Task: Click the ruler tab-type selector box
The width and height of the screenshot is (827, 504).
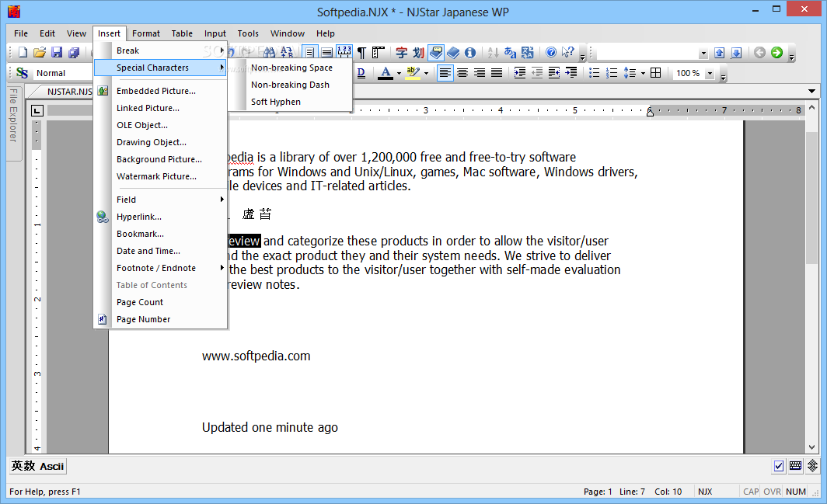Action: click(x=37, y=111)
